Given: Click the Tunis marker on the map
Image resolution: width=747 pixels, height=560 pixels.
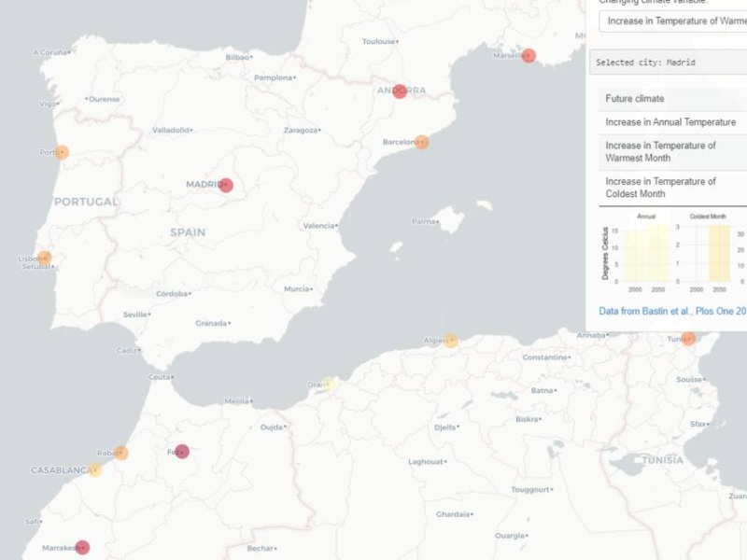Looking at the screenshot, I should [688, 339].
